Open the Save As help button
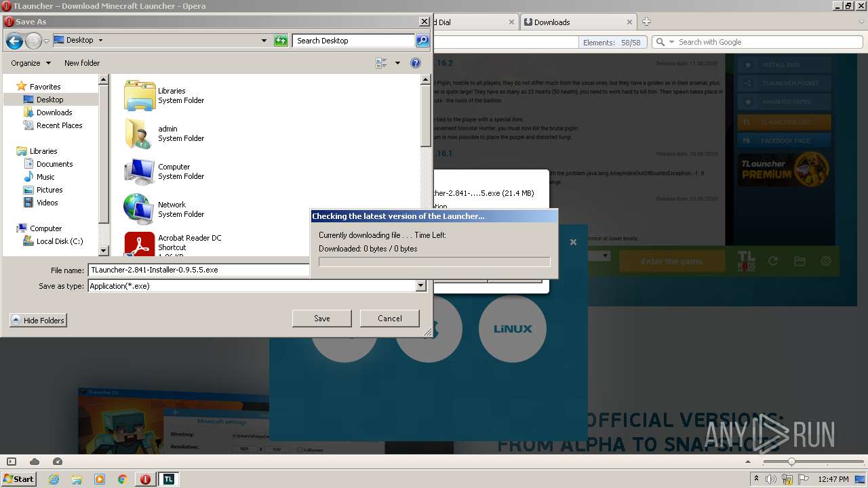This screenshot has width=868, height=488. point(416,63)
